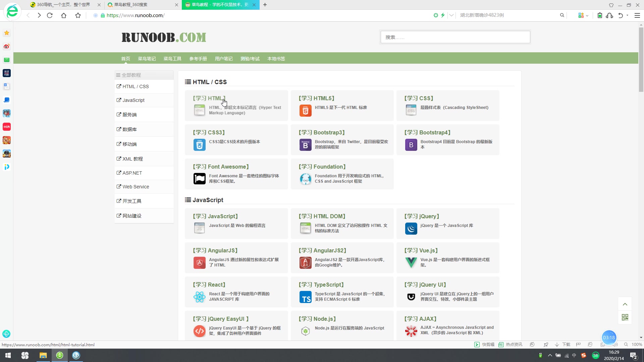Expand address bar history dropdown chevron
The height and width of the screenshot is (362, 644).
click(451, 15)
